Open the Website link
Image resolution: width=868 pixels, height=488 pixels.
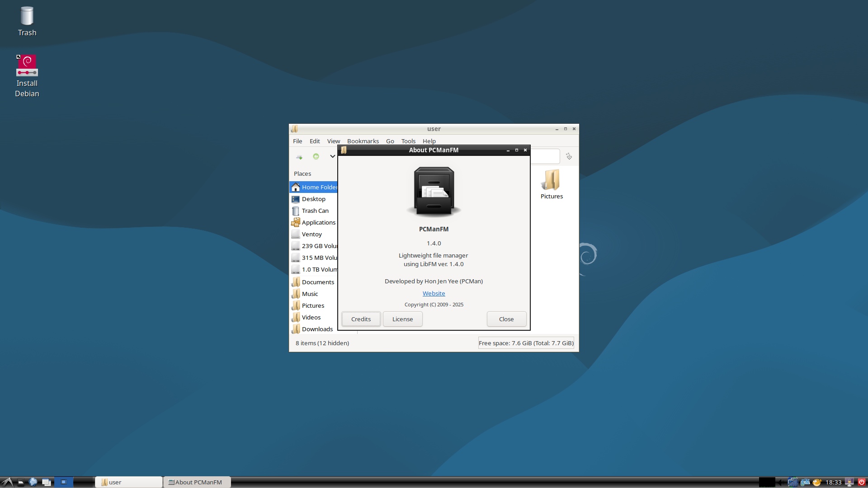[434, 293]
